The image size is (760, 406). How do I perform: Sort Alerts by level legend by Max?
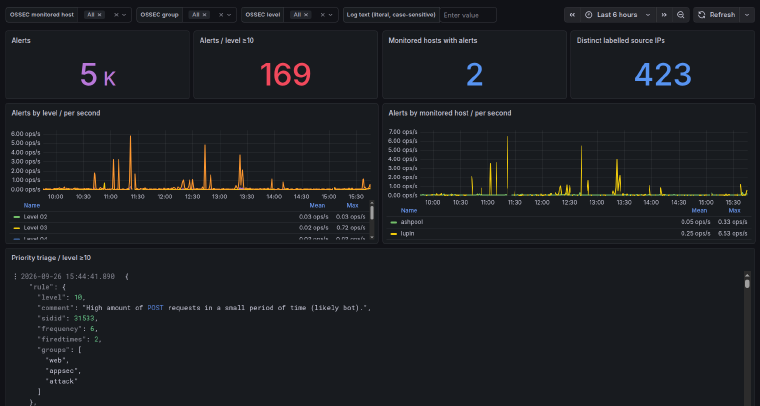click(352, 205)
